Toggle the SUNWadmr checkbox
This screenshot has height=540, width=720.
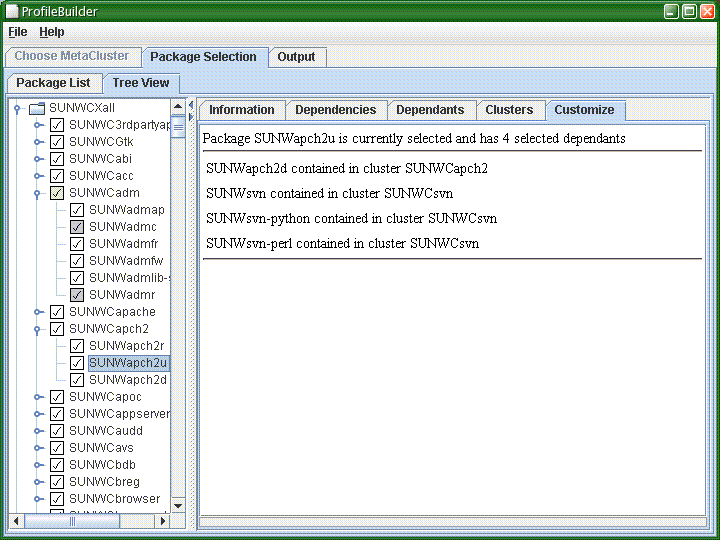[x=77, y=295]
